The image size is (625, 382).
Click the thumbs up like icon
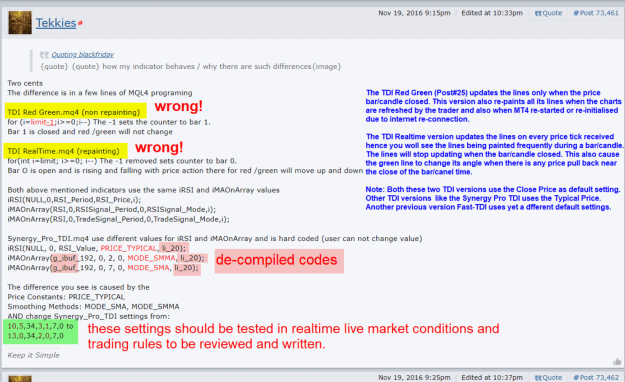[x=617, y=362]
